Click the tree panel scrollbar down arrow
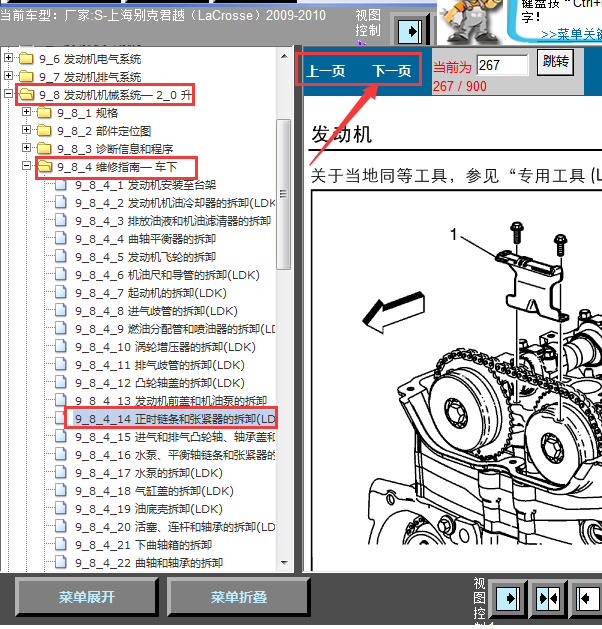The height and width of the screenshot is (629, 602). pos(284,563)
